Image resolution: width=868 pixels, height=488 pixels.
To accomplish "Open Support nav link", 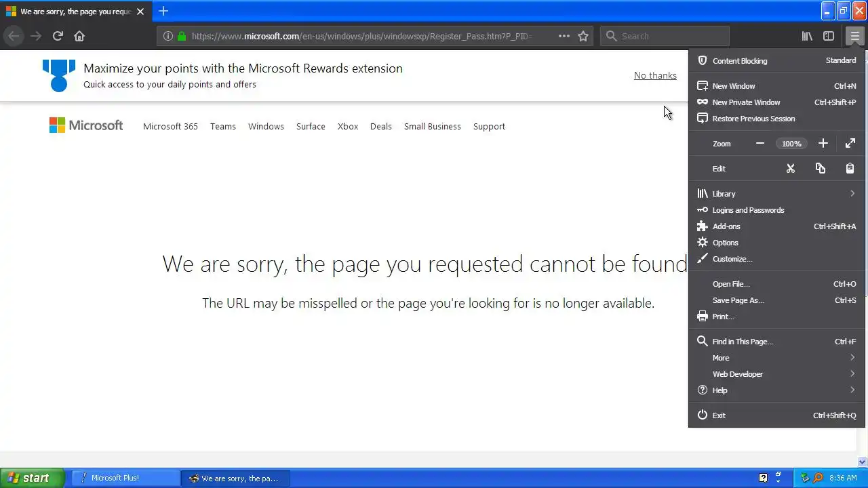I will [489, 126].
